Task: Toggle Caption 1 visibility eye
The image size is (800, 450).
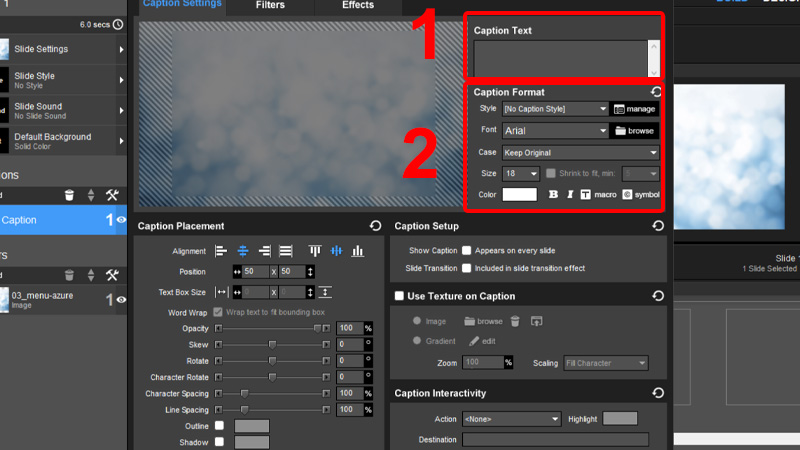Action: 121,220
